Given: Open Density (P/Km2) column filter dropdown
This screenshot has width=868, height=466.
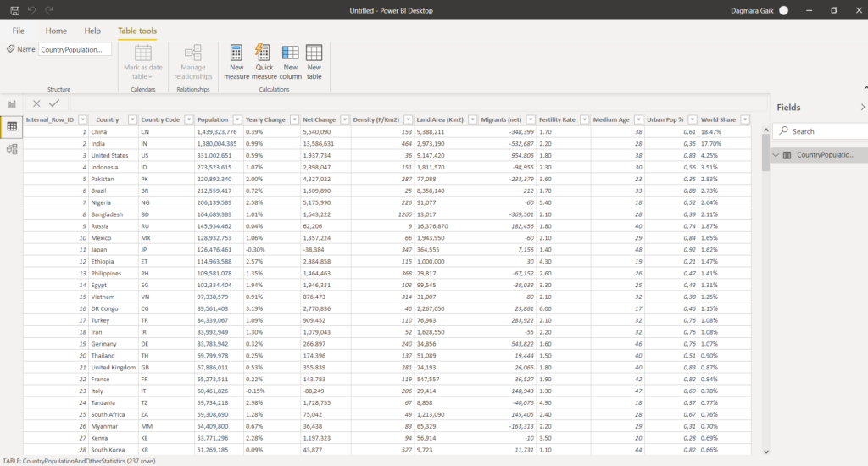Looking at the screenshot, I should pos(408,119).
